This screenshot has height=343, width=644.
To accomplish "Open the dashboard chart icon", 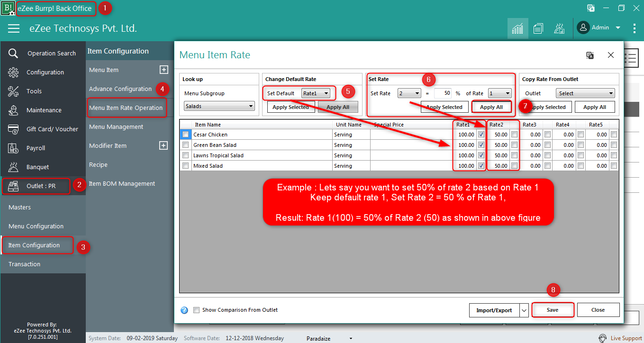I will coord(517,28).
